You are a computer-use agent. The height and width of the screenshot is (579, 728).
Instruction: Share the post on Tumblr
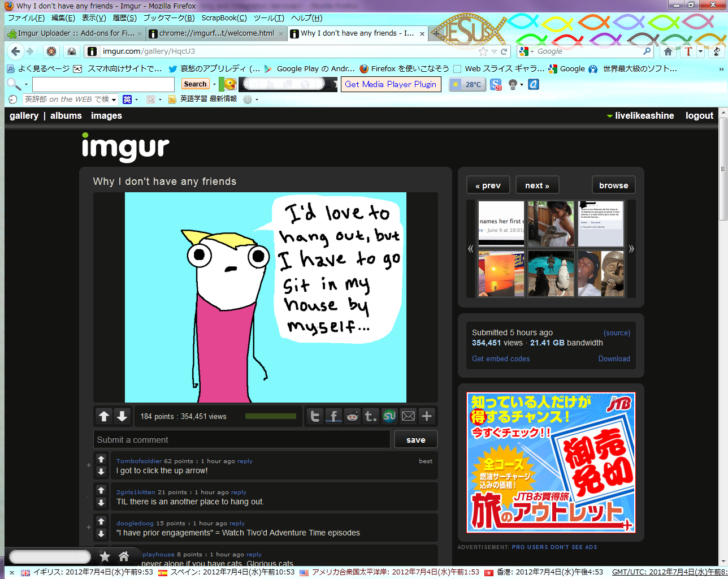370,416
